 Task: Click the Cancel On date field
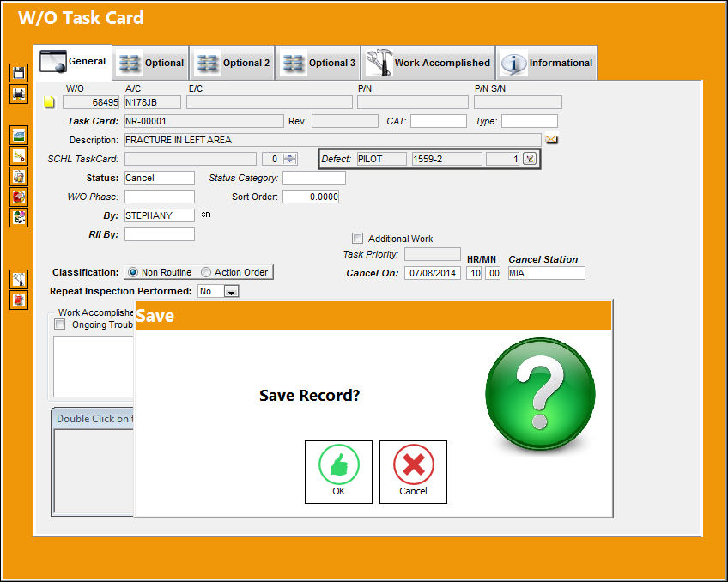coord(433,273)
